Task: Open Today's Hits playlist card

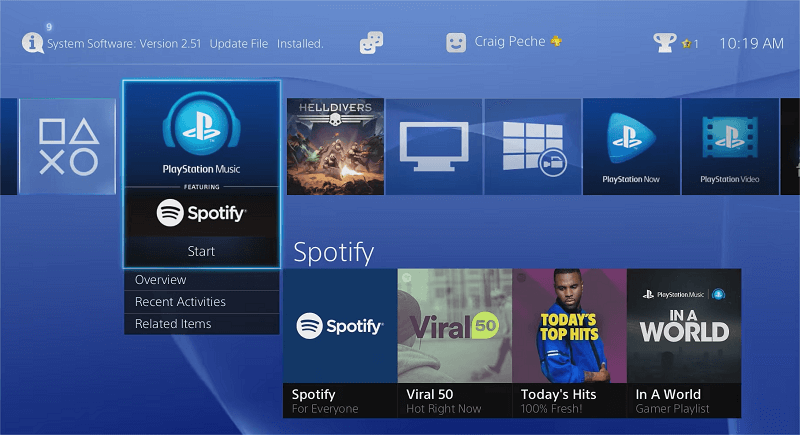Action: pyautogui.click(x=569, y=343)
